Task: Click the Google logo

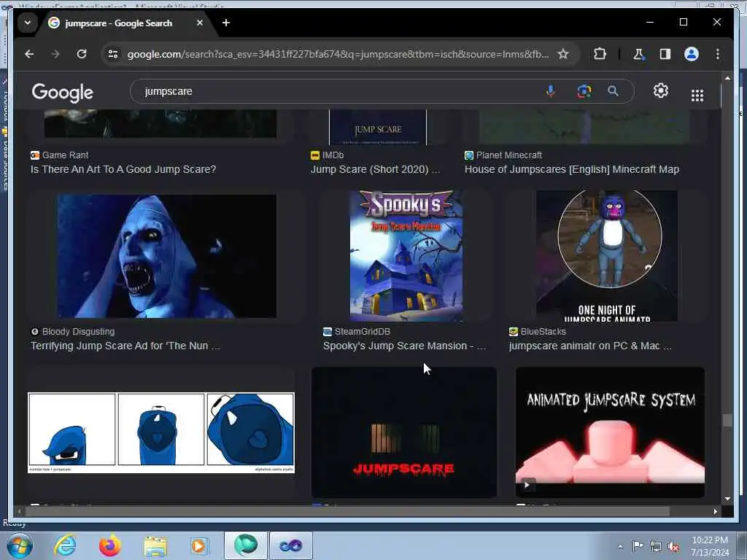Action: pos(63,93)
